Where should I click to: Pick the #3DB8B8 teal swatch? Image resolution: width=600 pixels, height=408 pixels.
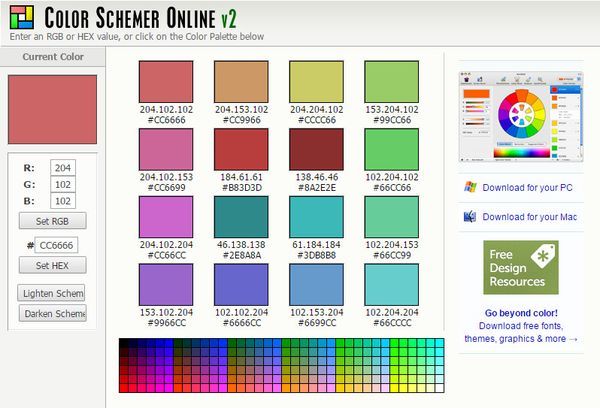click(316, 217)
